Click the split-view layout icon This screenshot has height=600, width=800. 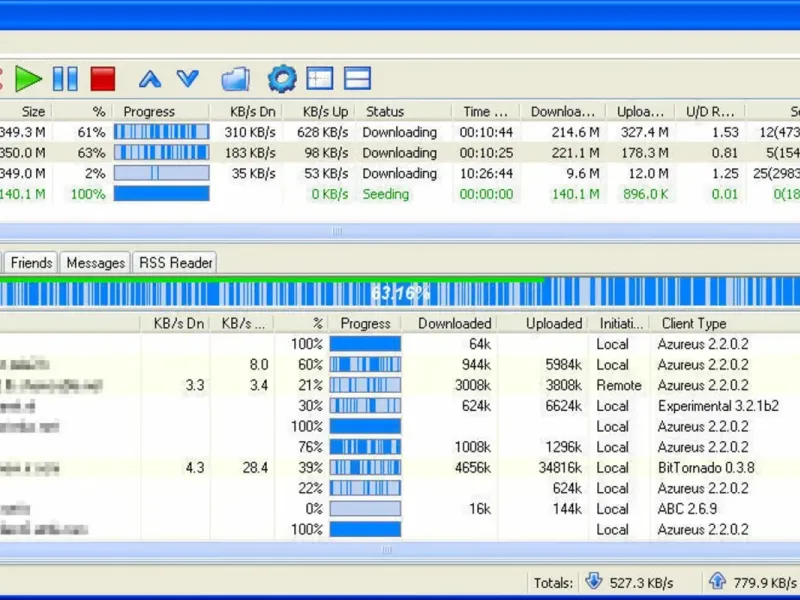pyautogui.click(x=357, y=79)
